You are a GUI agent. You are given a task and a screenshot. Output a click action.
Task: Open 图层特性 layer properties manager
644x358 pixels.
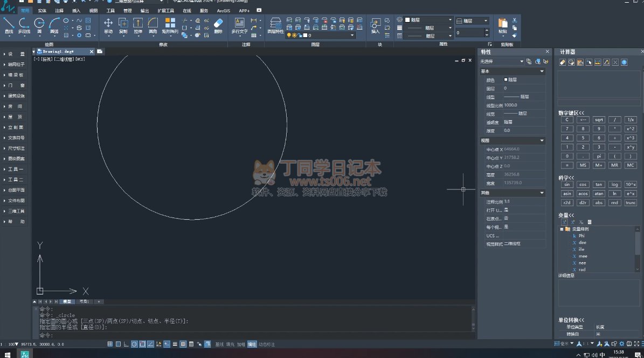pos(275,25)
